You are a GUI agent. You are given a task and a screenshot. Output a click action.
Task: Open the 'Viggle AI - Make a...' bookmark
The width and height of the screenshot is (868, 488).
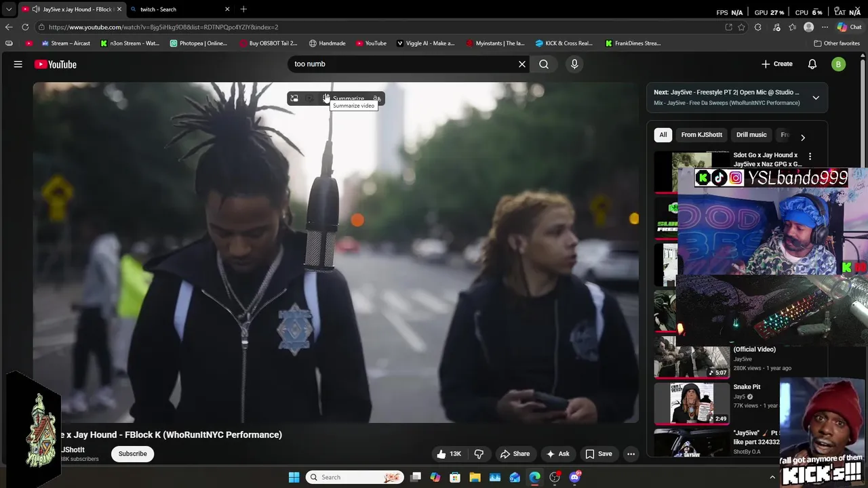pos(425,43)
